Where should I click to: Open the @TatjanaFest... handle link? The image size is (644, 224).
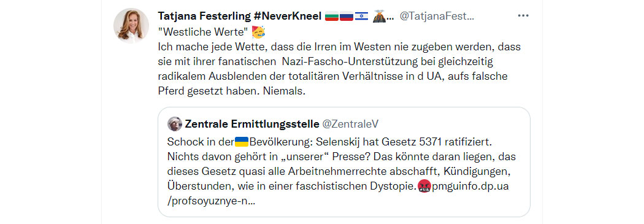coord(437,16)
